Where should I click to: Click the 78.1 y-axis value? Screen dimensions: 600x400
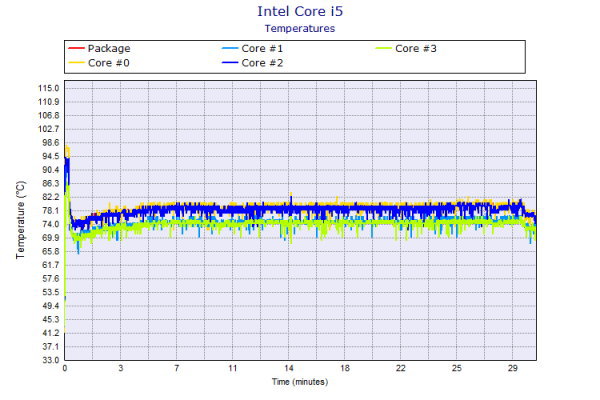click(x=51, y=211)
